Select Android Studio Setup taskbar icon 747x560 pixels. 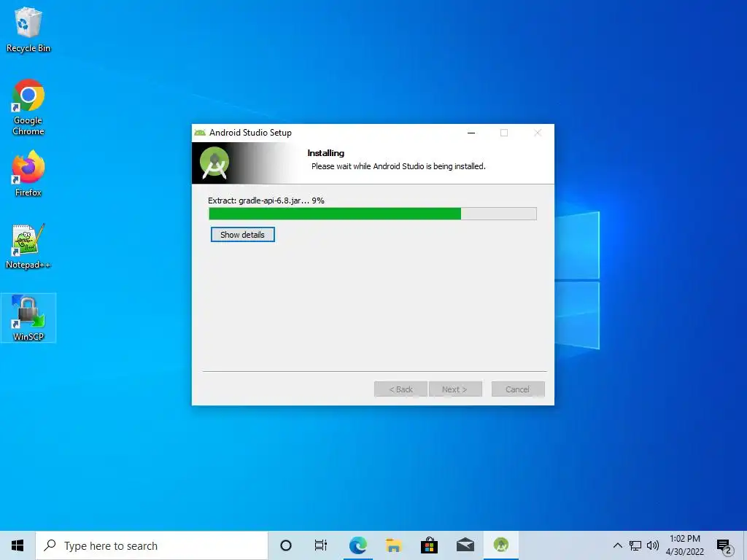(x=500, y=545)
